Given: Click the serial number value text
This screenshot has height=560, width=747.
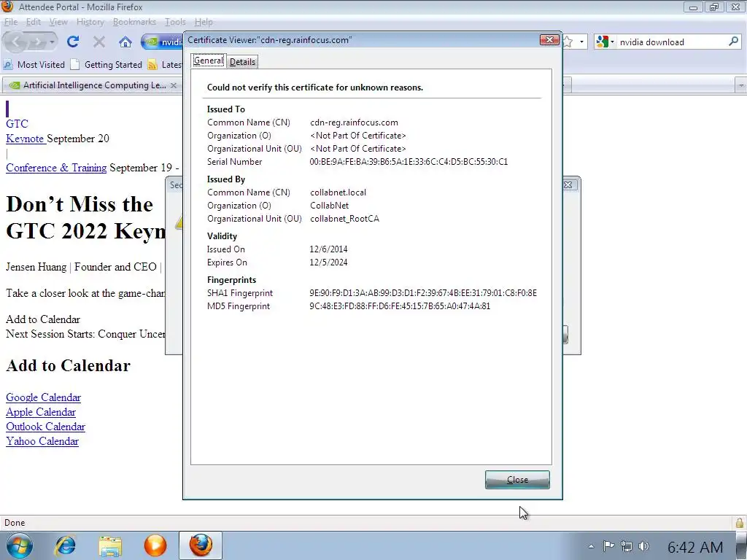Looking at the screenshot, I should coord(409,162).
